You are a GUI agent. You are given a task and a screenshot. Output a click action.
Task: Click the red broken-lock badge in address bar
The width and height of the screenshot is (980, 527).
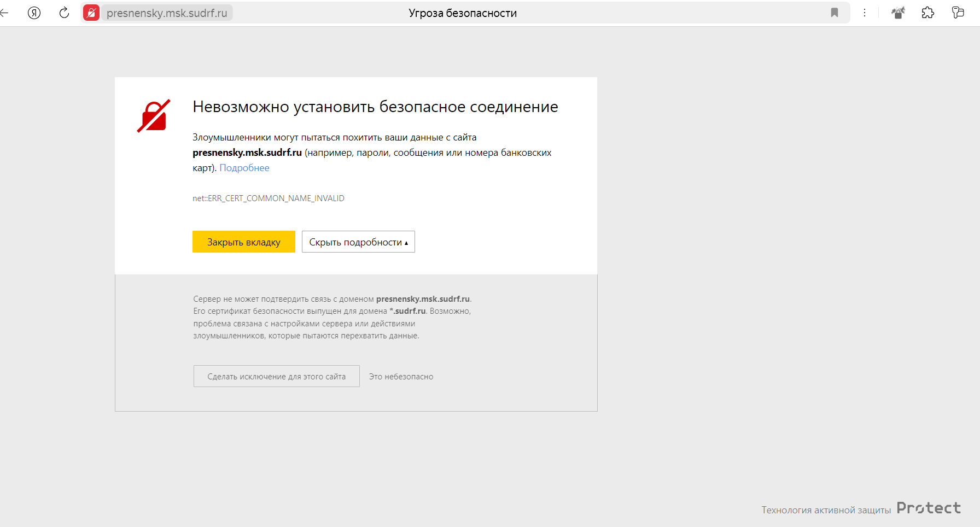point(91,13)
